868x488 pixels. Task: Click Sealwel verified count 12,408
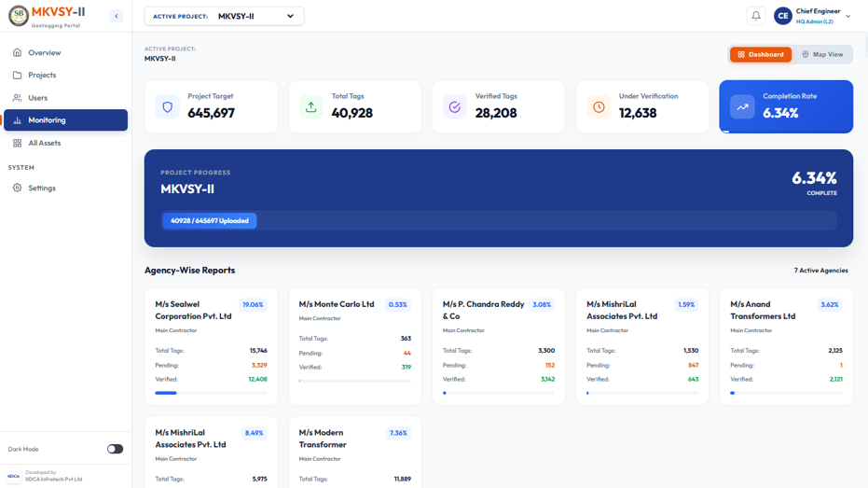tap(257, 380)
